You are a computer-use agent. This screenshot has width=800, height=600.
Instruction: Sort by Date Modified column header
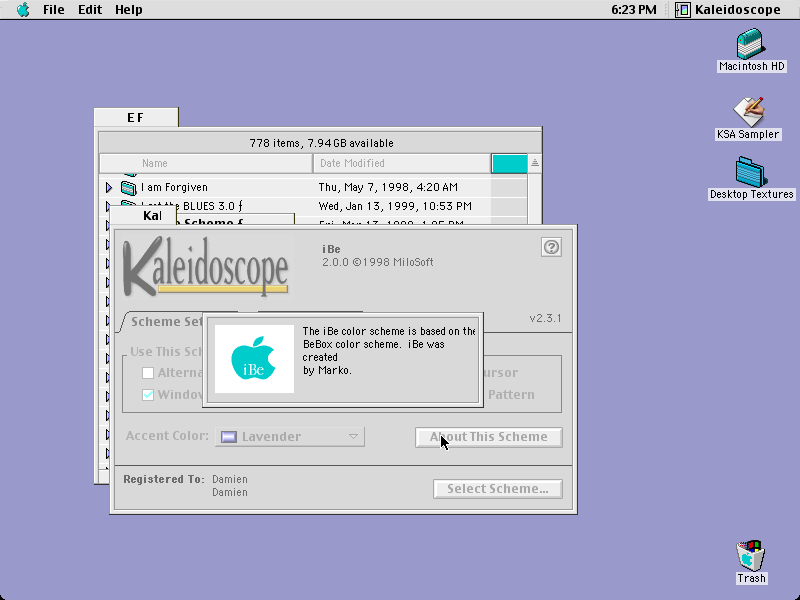pos(402,163)
